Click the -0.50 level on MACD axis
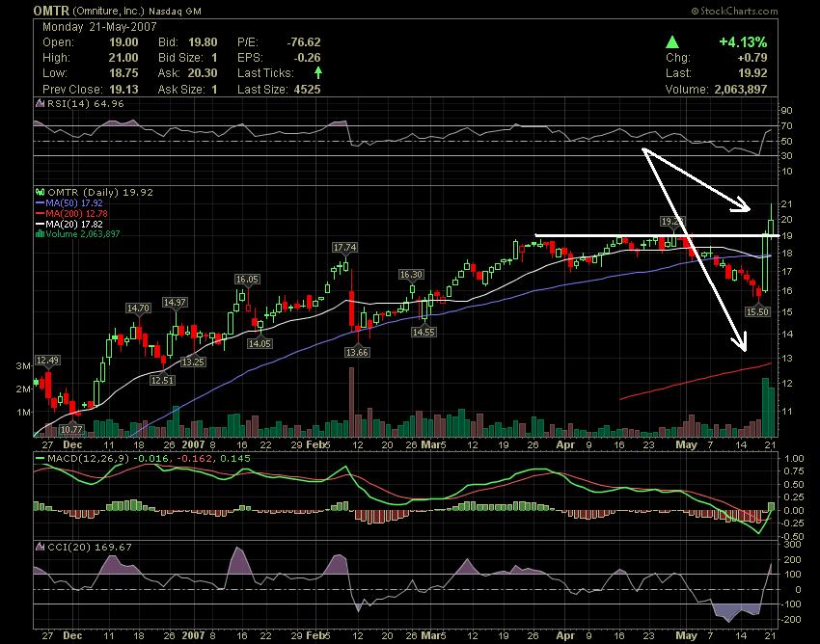The height and width of the screenshot is (644, 820). (792, 537)
